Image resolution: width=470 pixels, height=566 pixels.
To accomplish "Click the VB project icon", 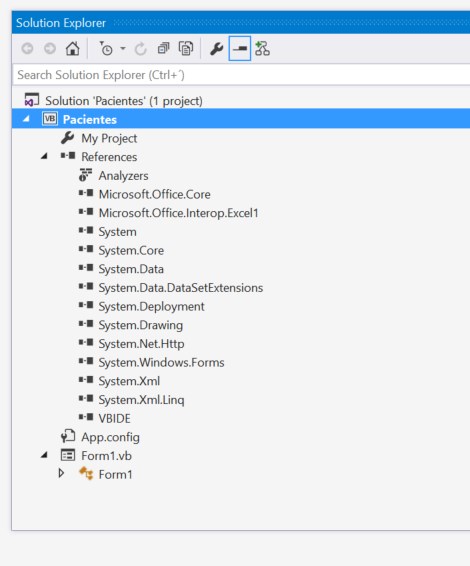I will (x=49, y=119).
